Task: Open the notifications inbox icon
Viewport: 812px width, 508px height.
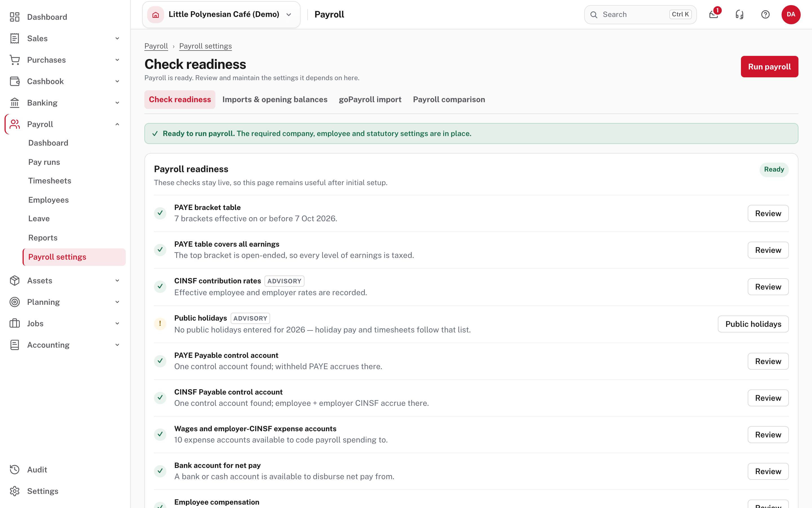Action: point(714,14)
